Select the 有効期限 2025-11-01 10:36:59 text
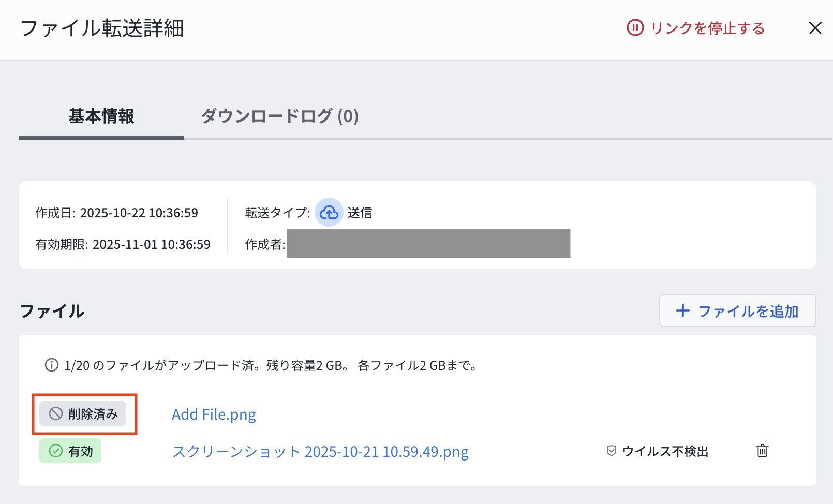This screenshot has width=833, height=504. pyautogui.click(x=123, y=244)
